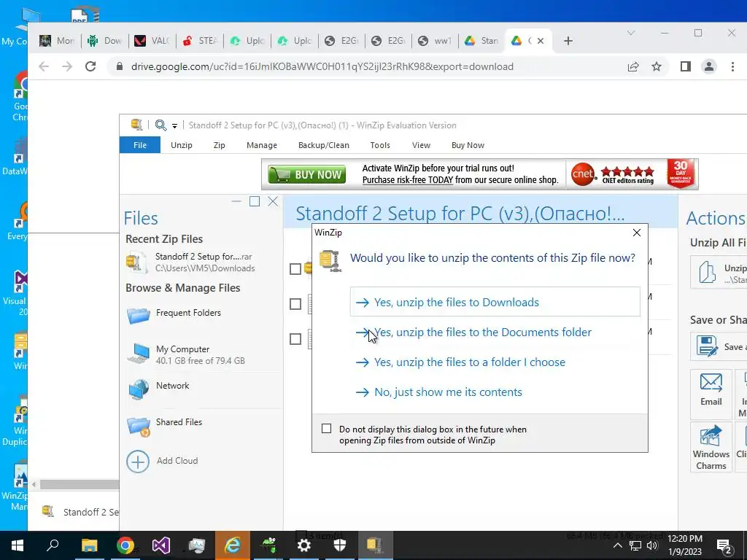This screenshot has height=560, width=747.
Task: Tick the second file checkbox in archive list
Action: tap(295, 304)
